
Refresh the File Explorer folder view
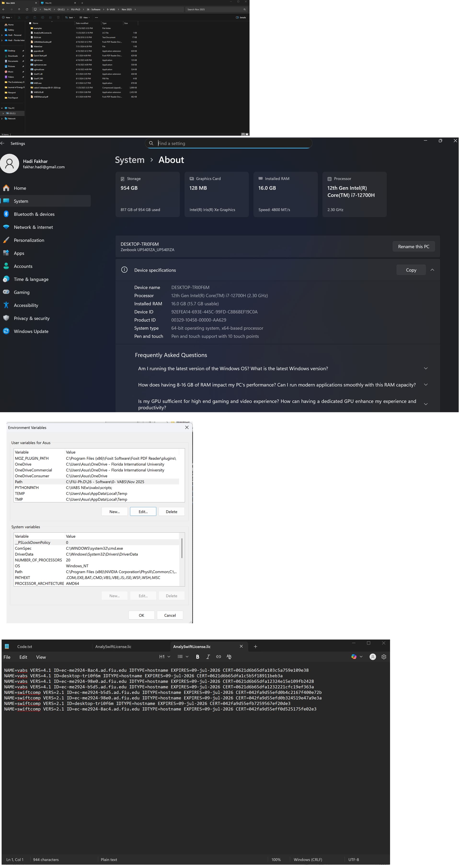click(x=27, y=9)
